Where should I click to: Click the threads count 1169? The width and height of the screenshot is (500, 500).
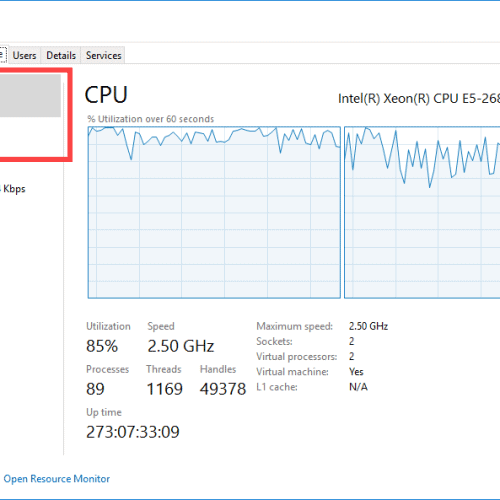165,389
